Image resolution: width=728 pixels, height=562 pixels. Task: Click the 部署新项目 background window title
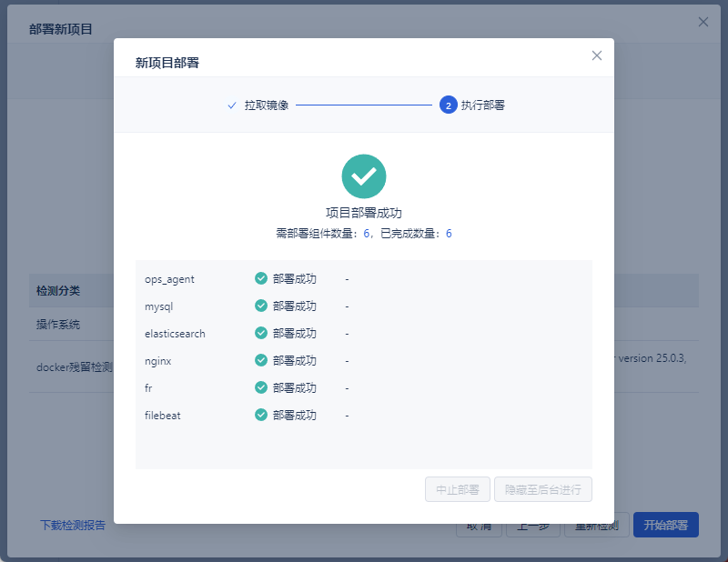[61, 29]
